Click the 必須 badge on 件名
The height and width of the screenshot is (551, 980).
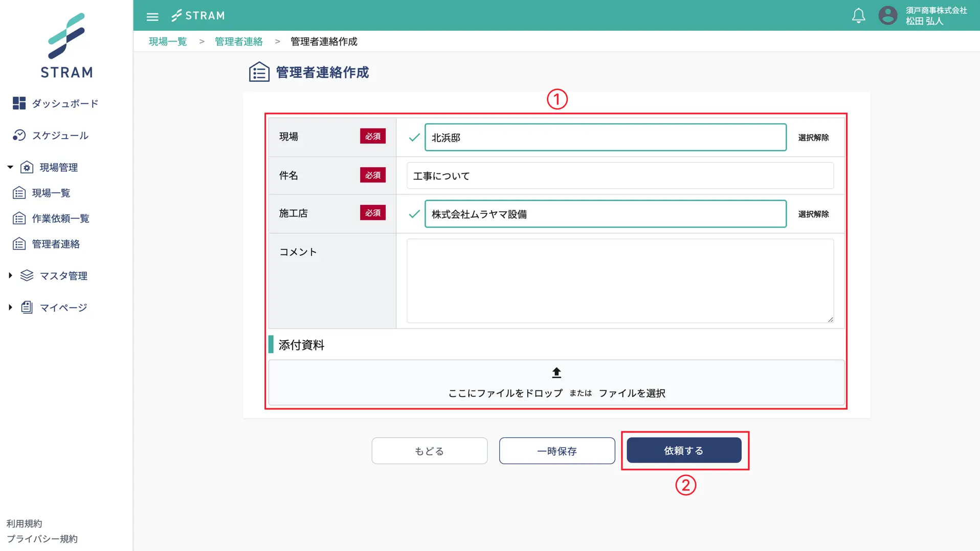click(x=373, y=175)
